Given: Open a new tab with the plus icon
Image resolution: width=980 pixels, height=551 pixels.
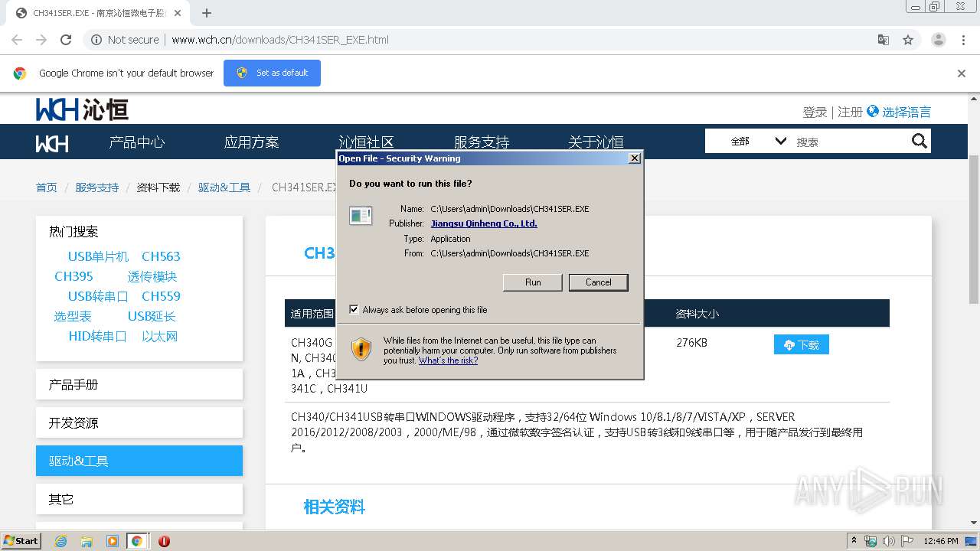Looking at the screenshot, I should tap(207, 13).
